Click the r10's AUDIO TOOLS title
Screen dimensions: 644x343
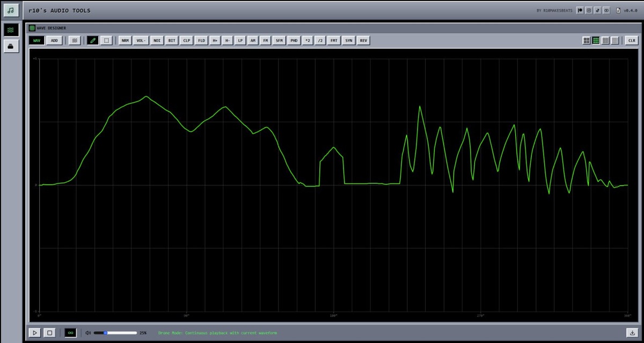click(x=60, y=10)
